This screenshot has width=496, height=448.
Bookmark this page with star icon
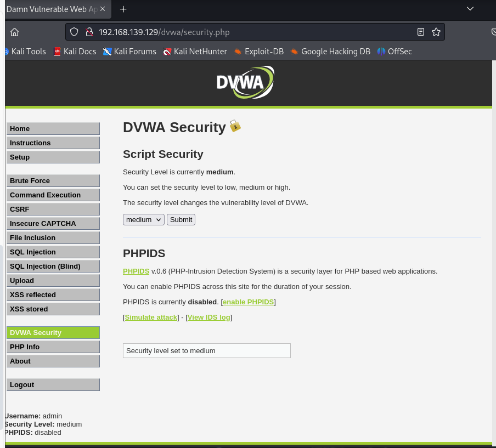pyautogui.click(x=436, y=32)
